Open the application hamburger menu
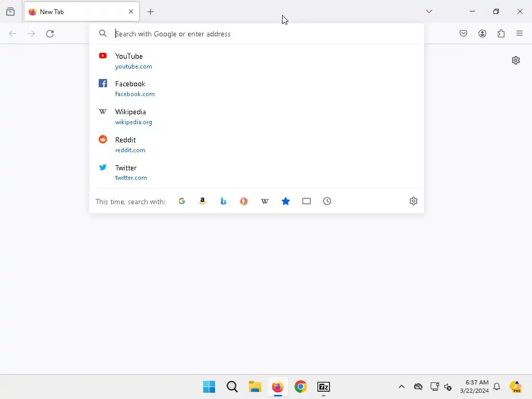 point(520,33)
